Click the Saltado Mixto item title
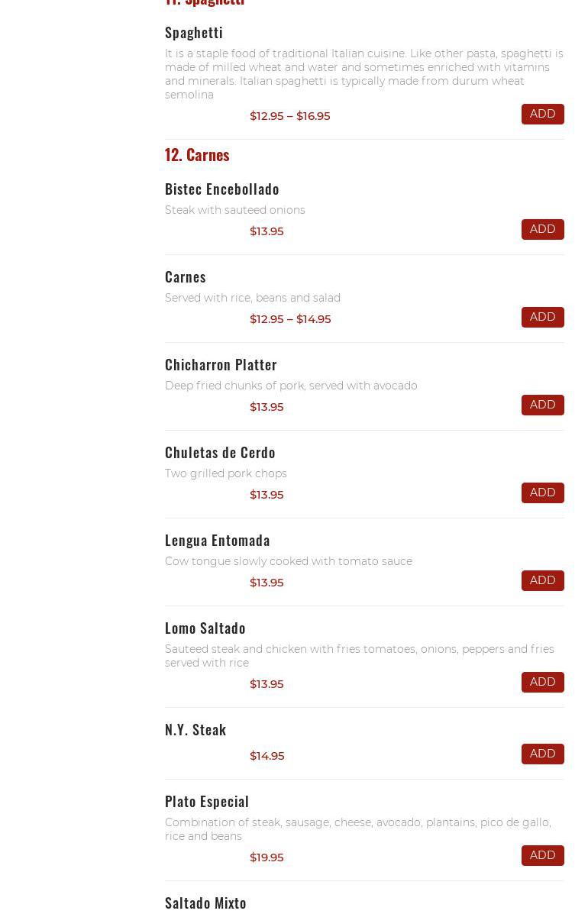Viewport: 588px width, 914px height. tap(205, 903)
